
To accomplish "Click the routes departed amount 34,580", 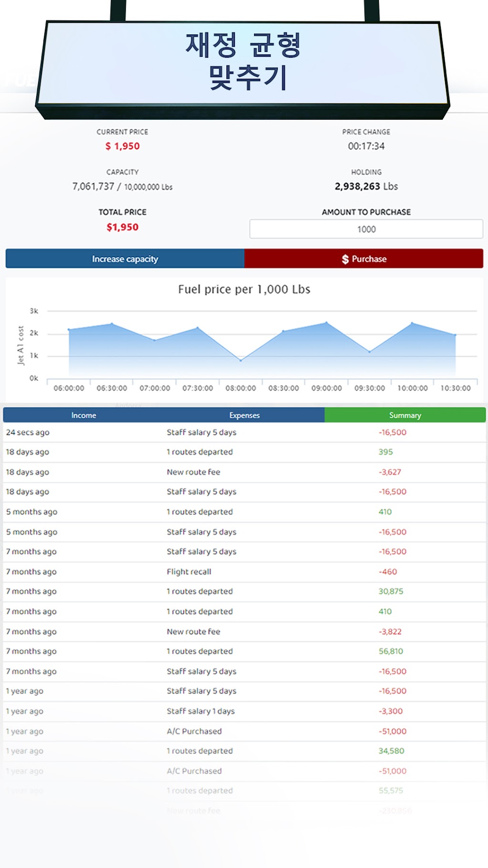I will click(x=391, y=751).
